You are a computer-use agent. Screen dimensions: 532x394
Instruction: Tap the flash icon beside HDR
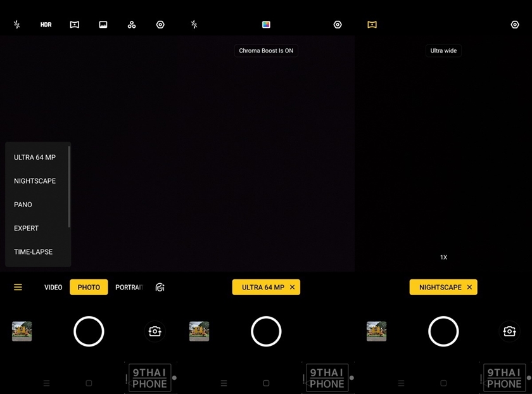click(17, 25)
